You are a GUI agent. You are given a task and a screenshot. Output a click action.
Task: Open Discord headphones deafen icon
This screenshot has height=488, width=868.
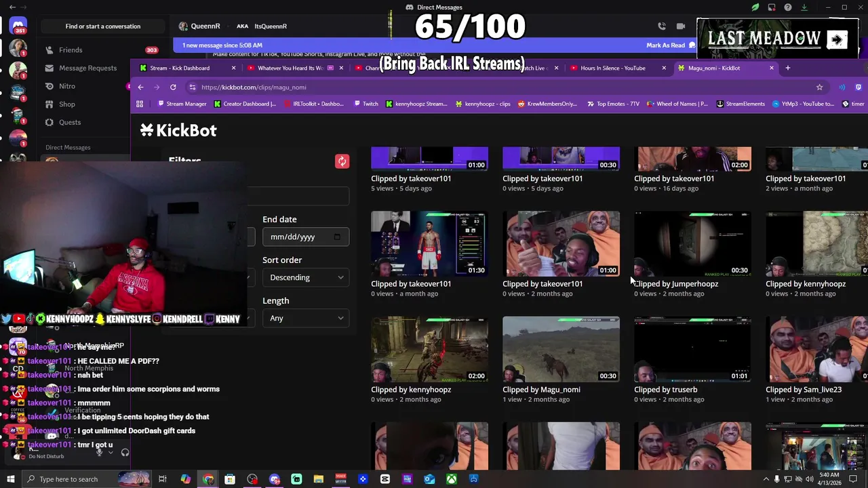(x=125, y=453)
